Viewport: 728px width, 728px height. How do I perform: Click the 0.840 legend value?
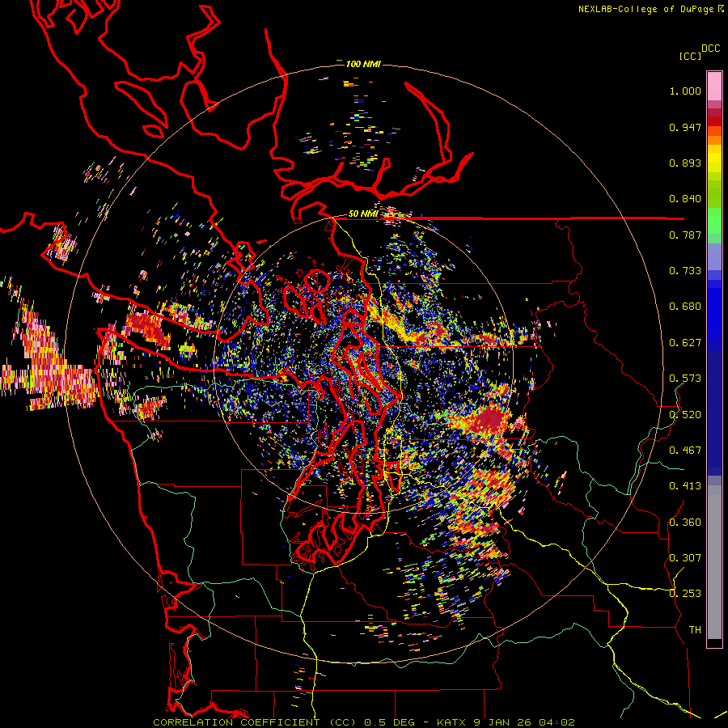[x=685, y=199]
